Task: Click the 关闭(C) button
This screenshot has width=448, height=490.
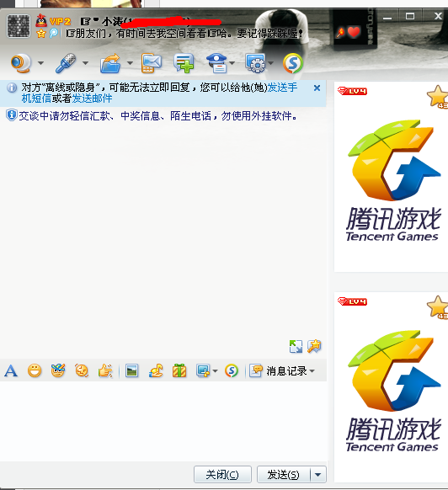Action: [x=222, y=474]
